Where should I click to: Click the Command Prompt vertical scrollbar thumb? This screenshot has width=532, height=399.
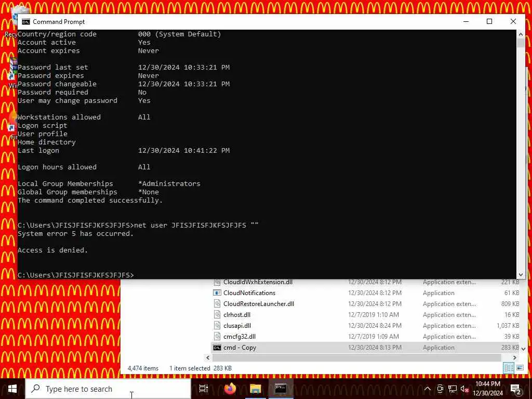pyautogui.click(x=521, y=43)
